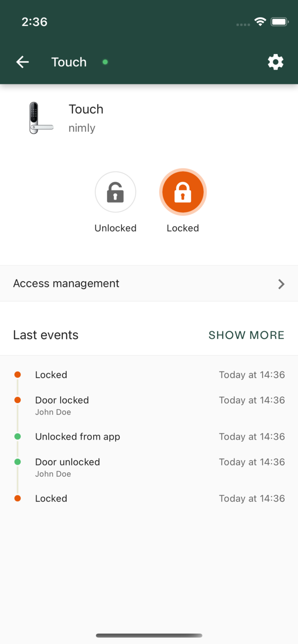Tap the Touch door lock thumbnail image
298x644 pixels.
coord(40,118)
